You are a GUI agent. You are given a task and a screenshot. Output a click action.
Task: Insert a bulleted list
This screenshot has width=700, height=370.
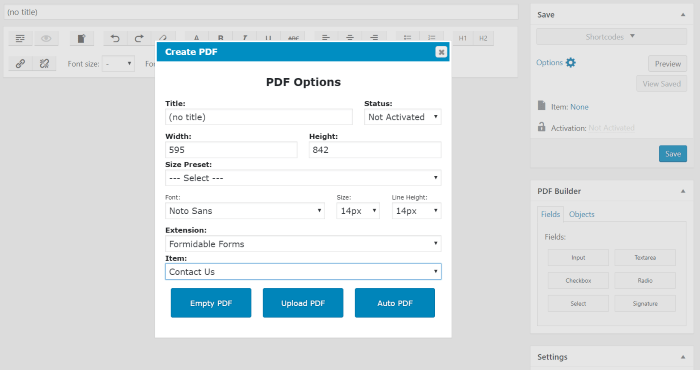pyautogui.click(x=407, y=37)
